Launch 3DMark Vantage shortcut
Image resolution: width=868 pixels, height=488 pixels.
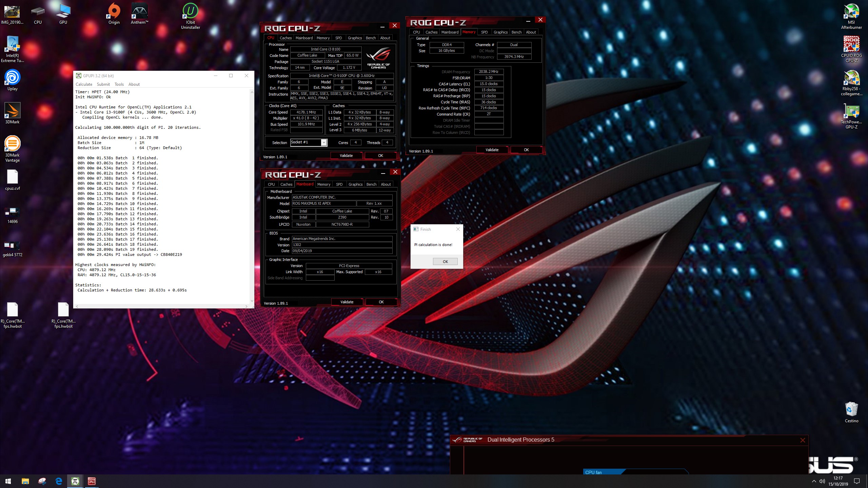[x=12, y=149]
